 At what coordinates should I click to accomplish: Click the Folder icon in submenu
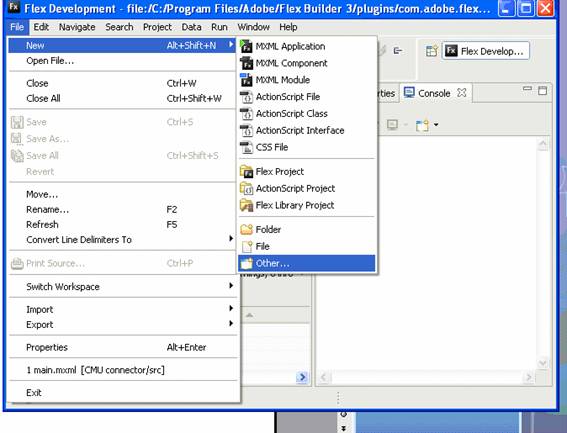tap(246, 229)
